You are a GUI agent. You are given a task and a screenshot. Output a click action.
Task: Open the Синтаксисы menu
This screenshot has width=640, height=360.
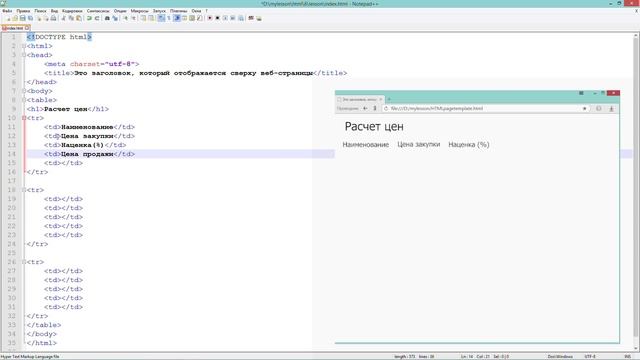[98, 11]
